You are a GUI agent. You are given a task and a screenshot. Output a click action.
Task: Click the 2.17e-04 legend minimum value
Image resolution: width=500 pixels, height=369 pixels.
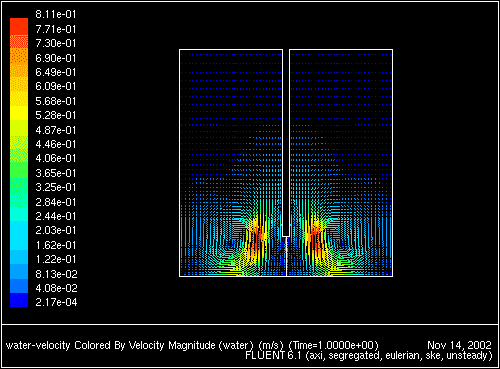(56, 302)
